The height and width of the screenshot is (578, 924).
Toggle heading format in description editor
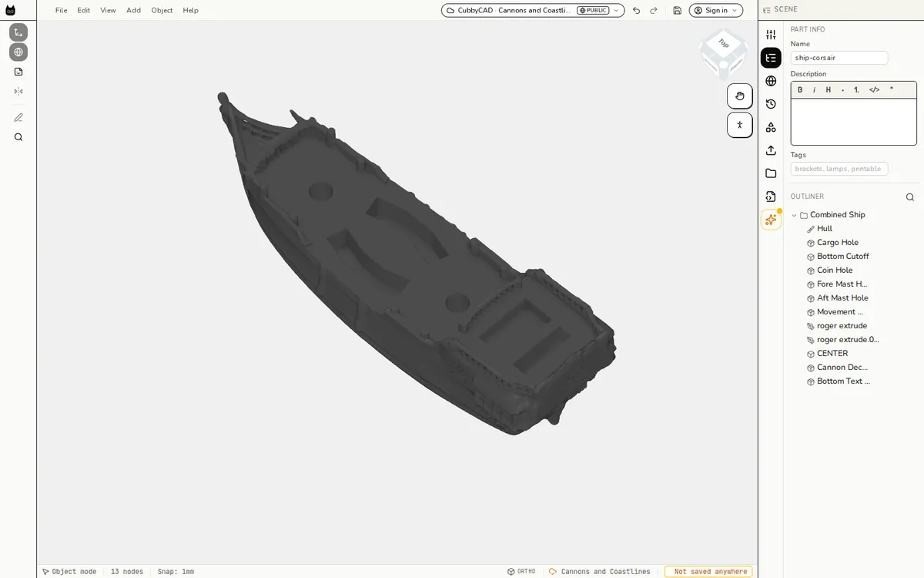[829, 89]
